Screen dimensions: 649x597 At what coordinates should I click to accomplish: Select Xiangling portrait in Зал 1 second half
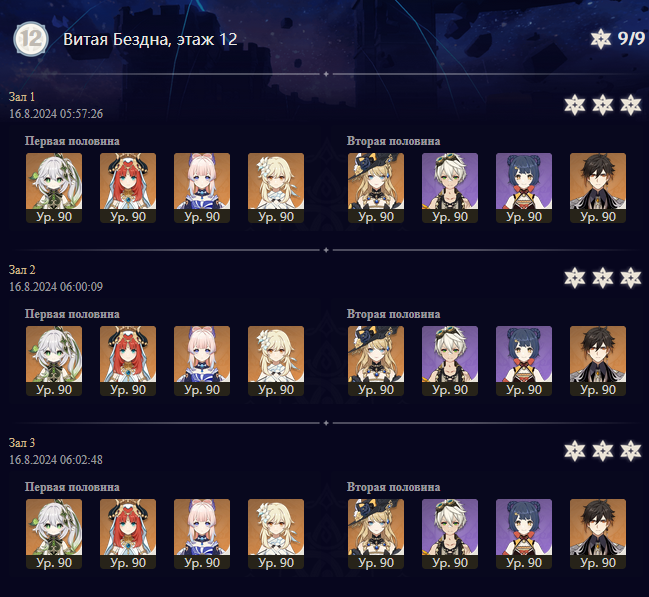524,188
